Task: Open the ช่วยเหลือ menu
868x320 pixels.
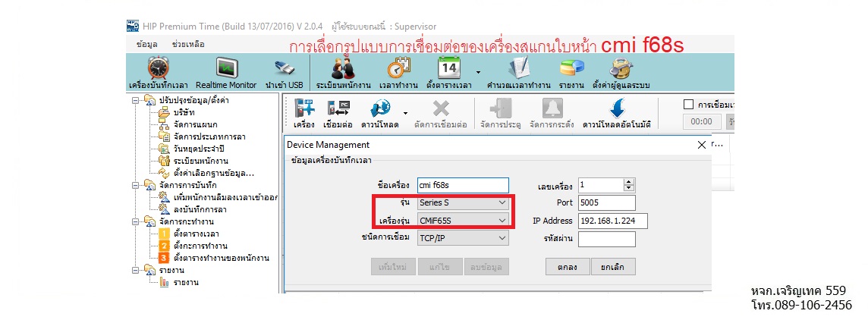Action: [x=189, y=44]
